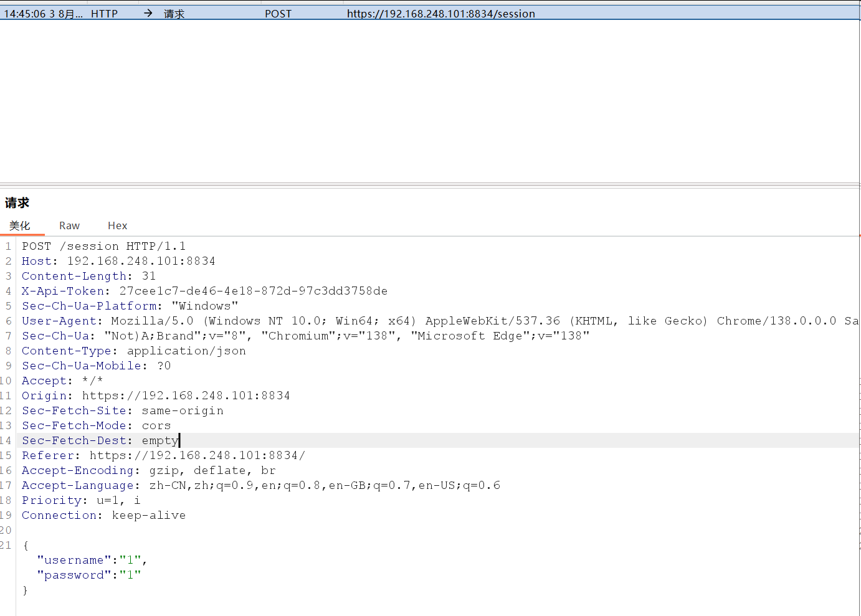Click the URL https://192.168.248.101:8834/session
Viewport: 861px width, 616px height.
(x=441, y=14)
